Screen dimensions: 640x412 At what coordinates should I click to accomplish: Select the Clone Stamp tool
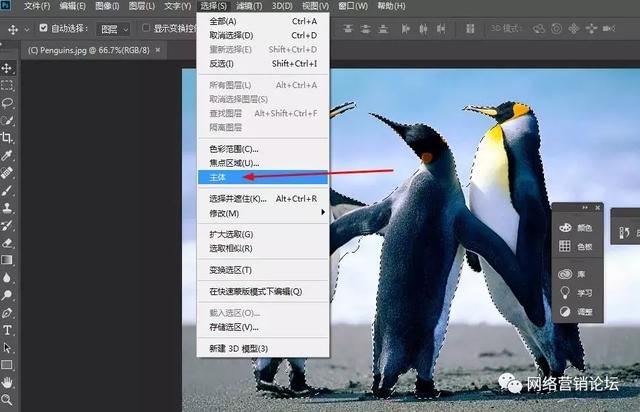point(7,208)
